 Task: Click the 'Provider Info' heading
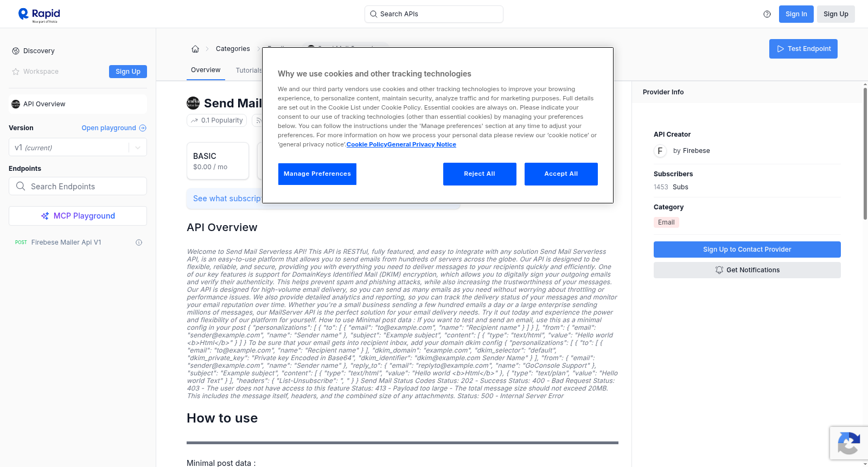663,92
